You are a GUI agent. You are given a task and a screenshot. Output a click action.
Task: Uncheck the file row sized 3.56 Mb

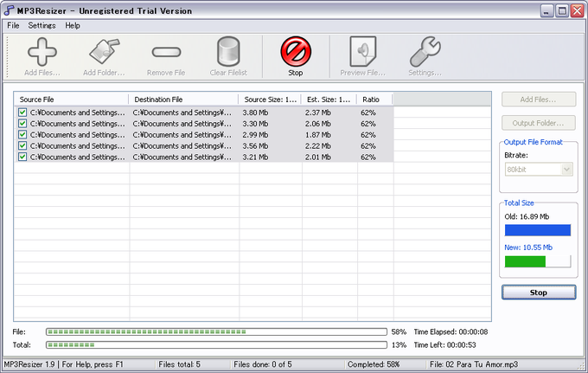click(x=22, y=145)
